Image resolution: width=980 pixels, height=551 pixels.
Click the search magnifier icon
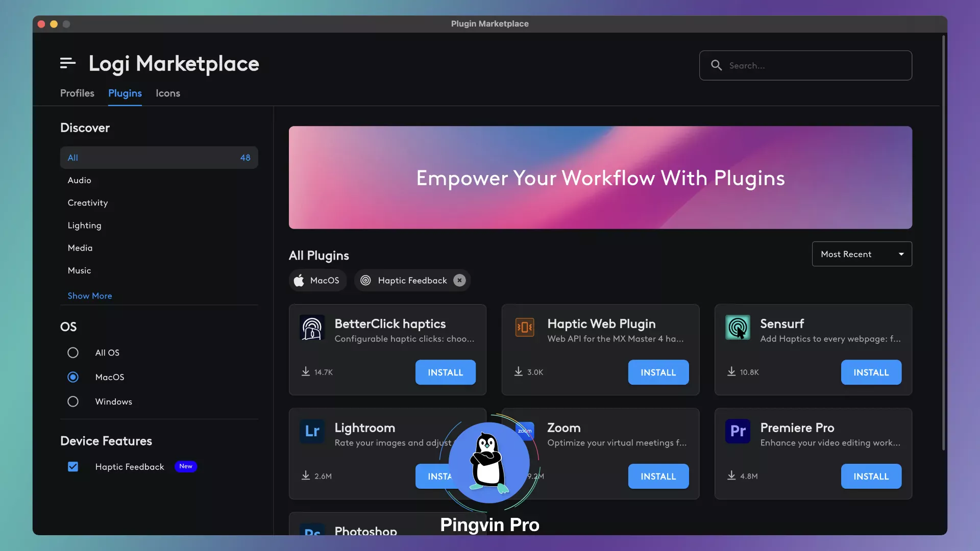point(716,65)
